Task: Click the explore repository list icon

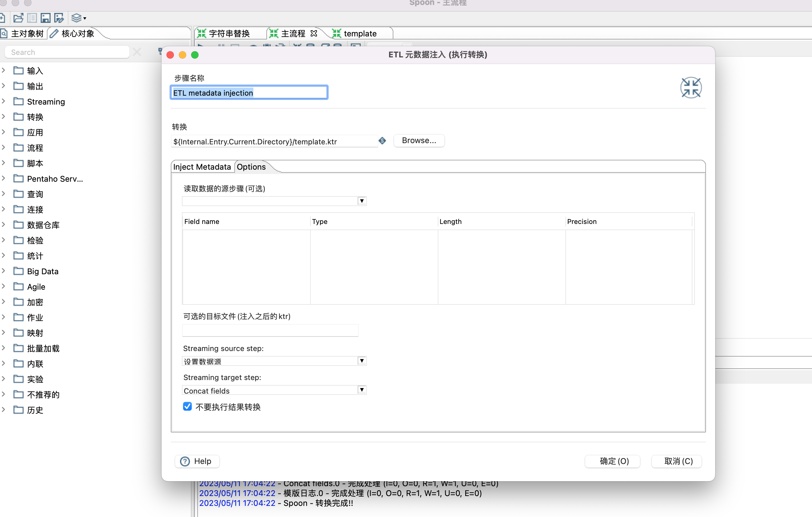Action: click(x=32, y=18)
